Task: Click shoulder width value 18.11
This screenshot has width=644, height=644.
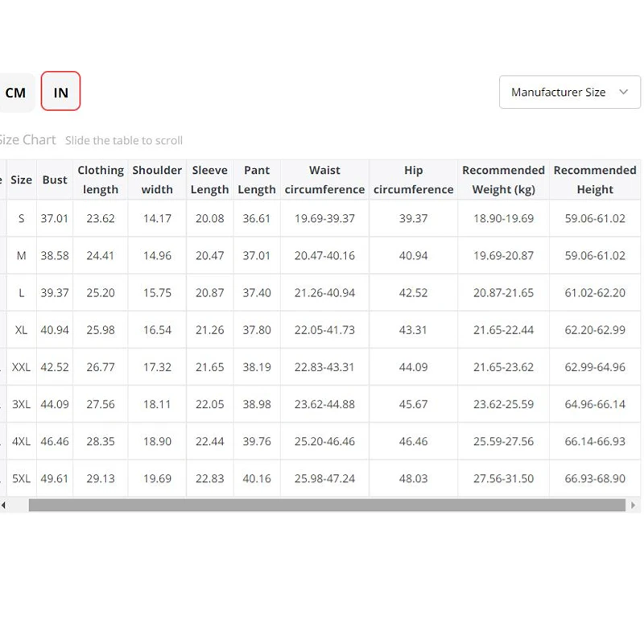Action: pyautogui.click(x=157, y=405)
